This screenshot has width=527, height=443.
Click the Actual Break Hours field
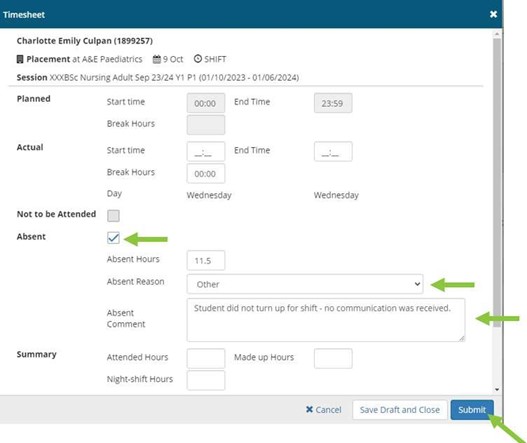pyautogui.click(x=206, y=173)
